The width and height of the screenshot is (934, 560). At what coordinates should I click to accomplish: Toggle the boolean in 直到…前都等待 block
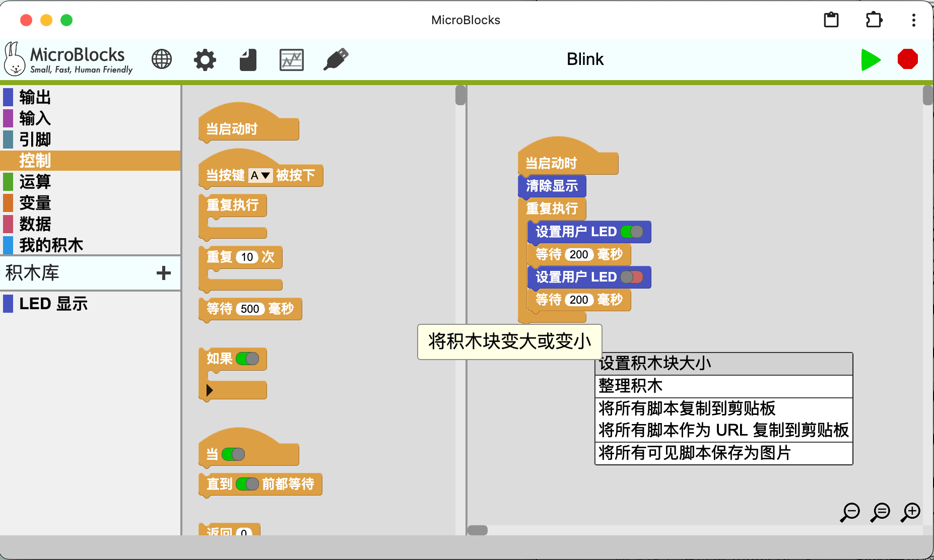[x=247, y=484]
